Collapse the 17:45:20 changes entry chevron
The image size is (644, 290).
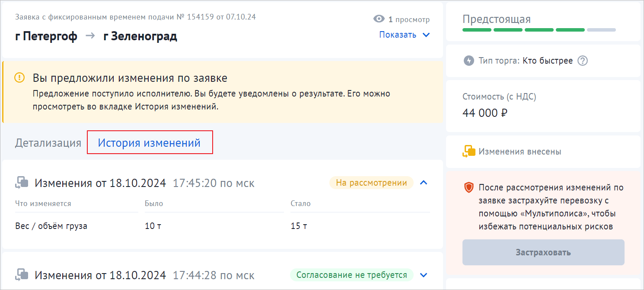point(424,183)
